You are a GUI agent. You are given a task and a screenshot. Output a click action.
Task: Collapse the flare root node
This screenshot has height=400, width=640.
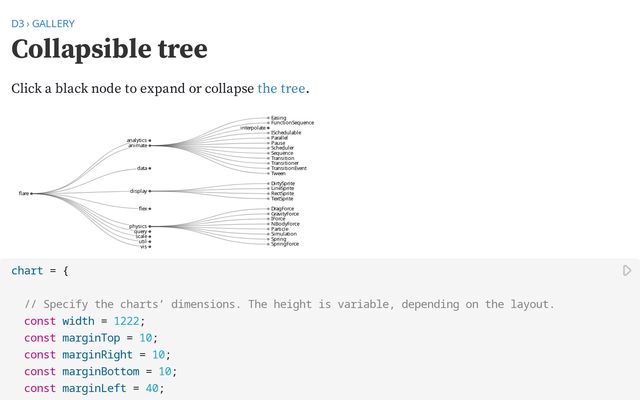point(31,193)
